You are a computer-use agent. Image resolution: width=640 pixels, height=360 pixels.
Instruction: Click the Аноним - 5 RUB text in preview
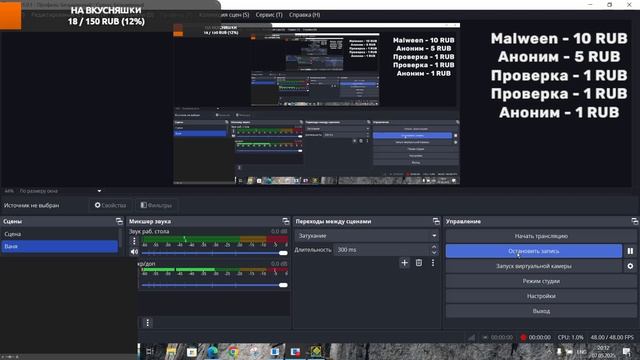point(559,57)
